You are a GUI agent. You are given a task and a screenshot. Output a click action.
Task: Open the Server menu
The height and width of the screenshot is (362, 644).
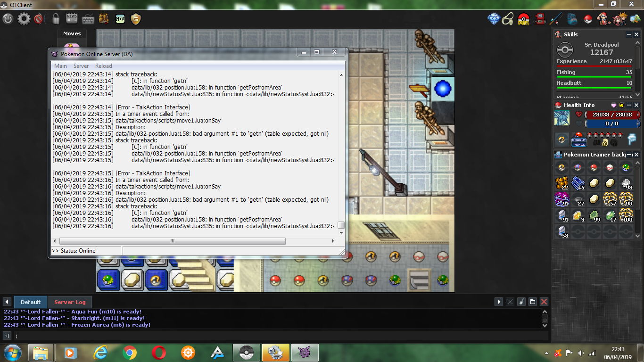[x=81, y=66]
